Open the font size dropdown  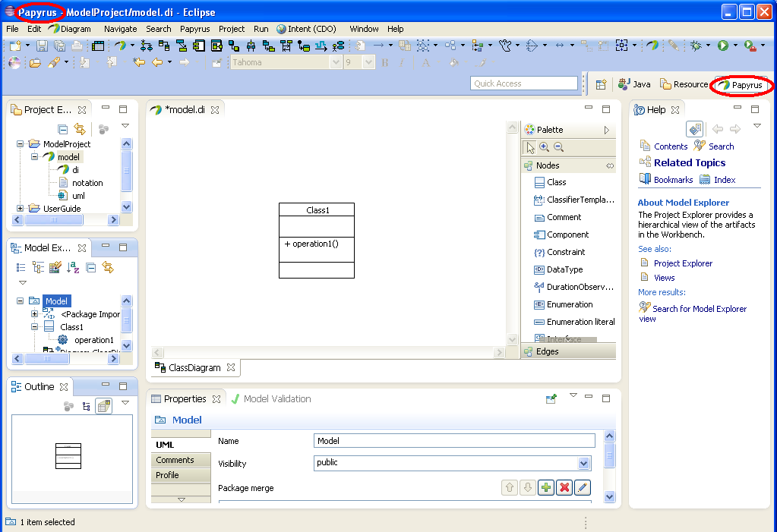click(368, 62)
